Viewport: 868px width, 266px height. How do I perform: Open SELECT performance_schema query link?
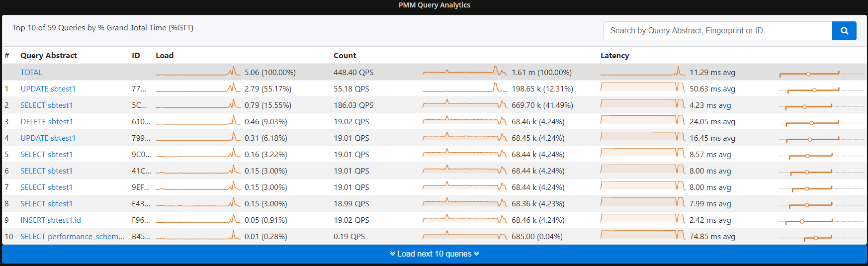point(72,237)
